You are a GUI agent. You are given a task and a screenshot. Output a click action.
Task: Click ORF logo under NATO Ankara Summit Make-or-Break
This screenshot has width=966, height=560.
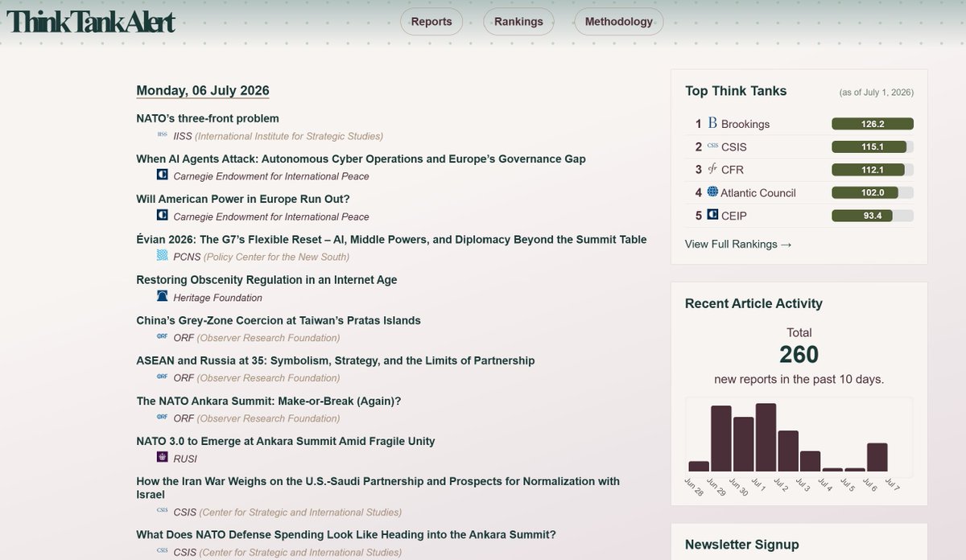[x=162, y=418]
